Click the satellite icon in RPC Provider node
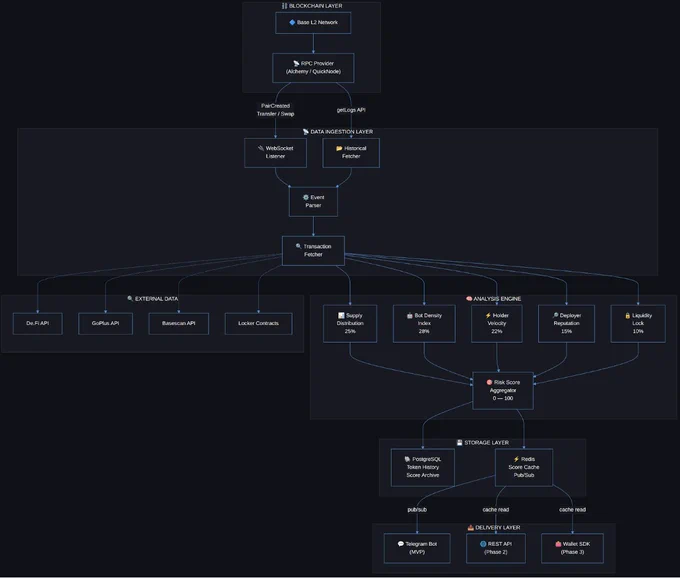This screenshot has height=578, width=680. tap(296, 63)
